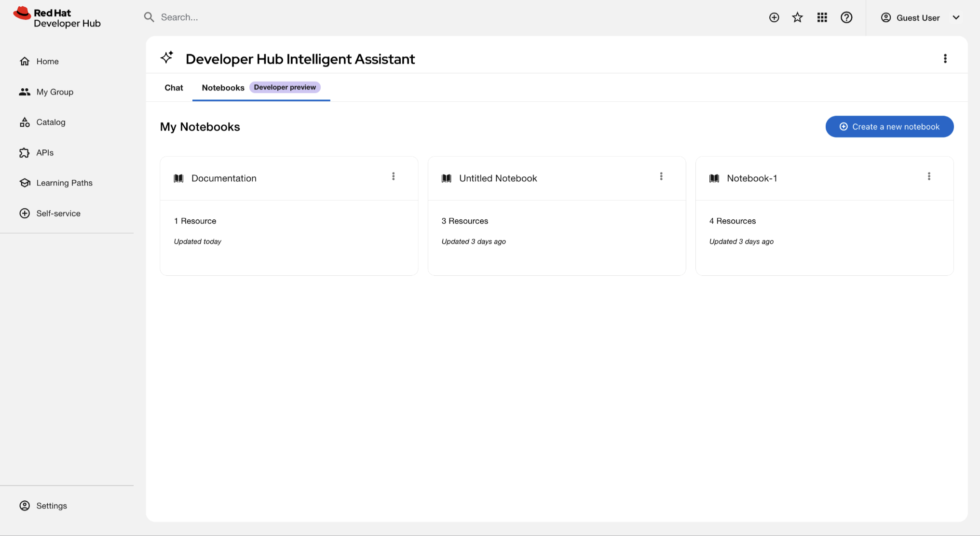The height and width of the screenshot is (536, 980).
Task: Click the search magnifier icon
Action: click(149, 17)
